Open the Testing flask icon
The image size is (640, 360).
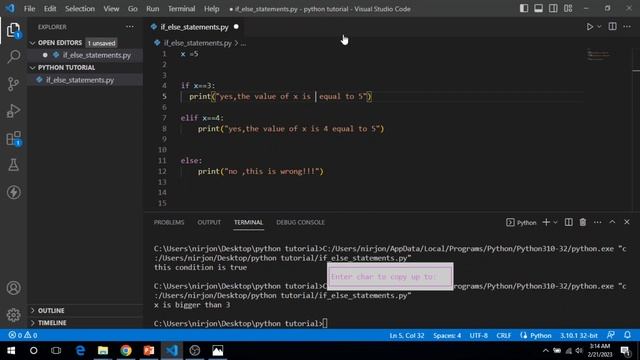pyautogui.click(x=13, y=165)
